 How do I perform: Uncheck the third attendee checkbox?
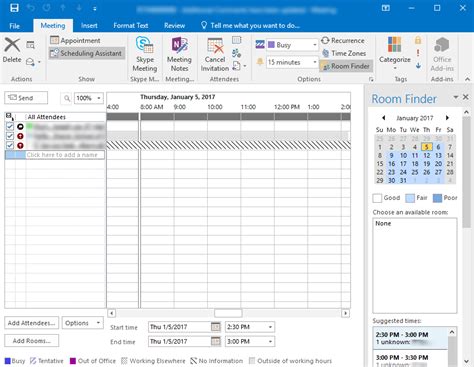coord(10,145)
